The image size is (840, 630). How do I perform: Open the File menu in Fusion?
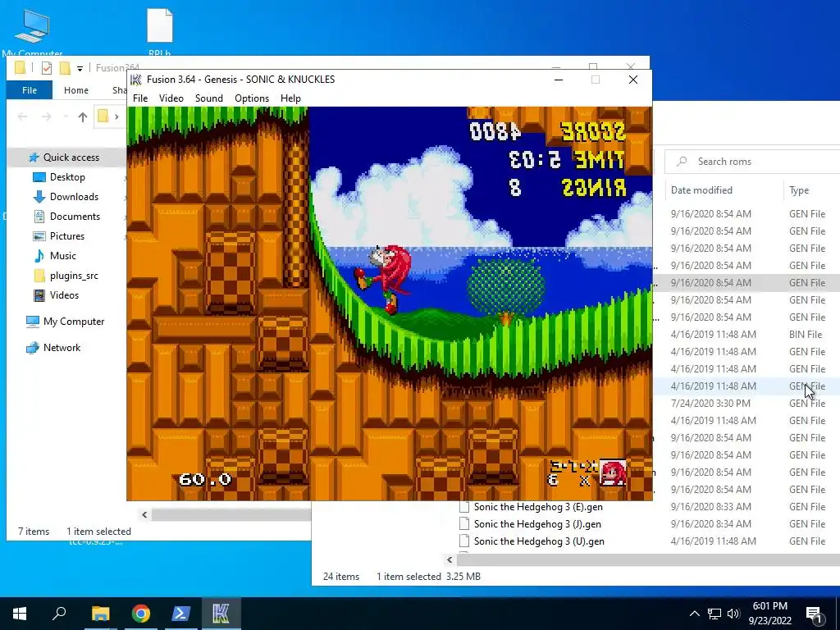139,98
